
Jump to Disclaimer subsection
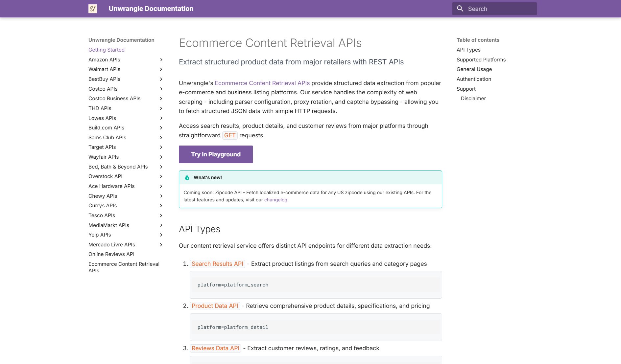[x=473, y=99]
